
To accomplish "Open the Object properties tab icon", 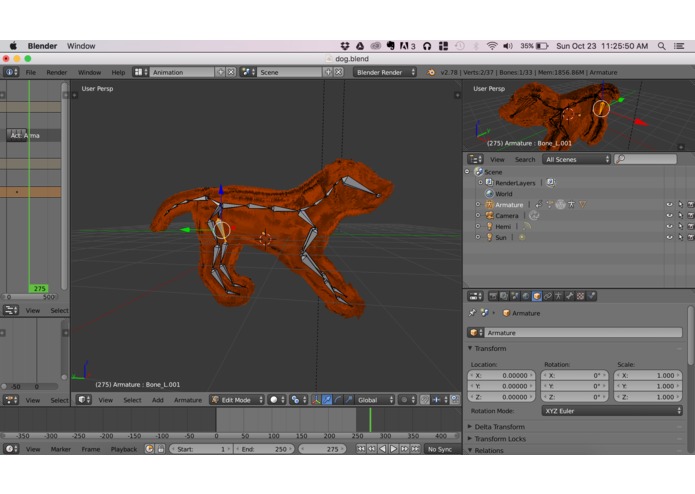I will tap(536, 296).
